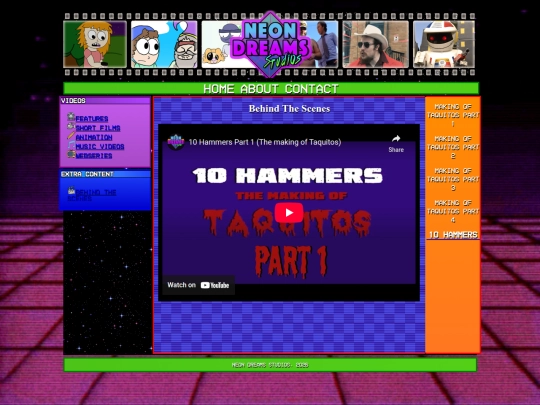540x405 pixels.
Task: Select Making of Taquitos Part 2
Action: [453, 147]
